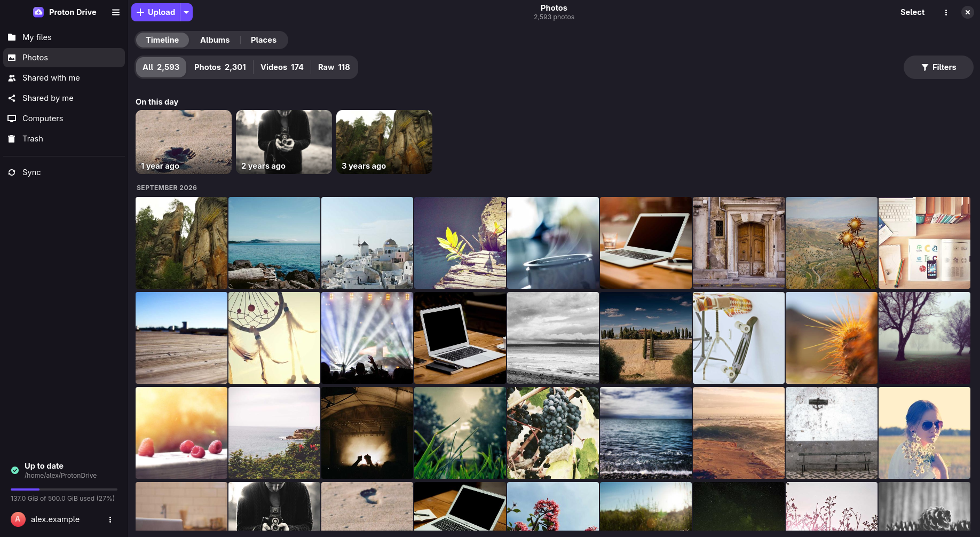Viewport: 980px width, 537px height.
Task: Close the Photos view
Action: pyautogui.click(x=967, y=12)
